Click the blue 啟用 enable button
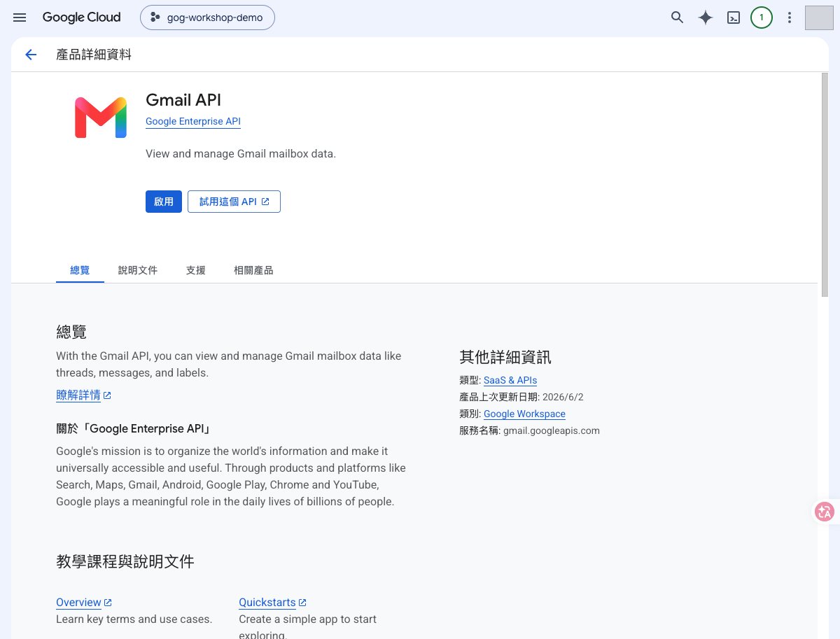 [164, 202]
